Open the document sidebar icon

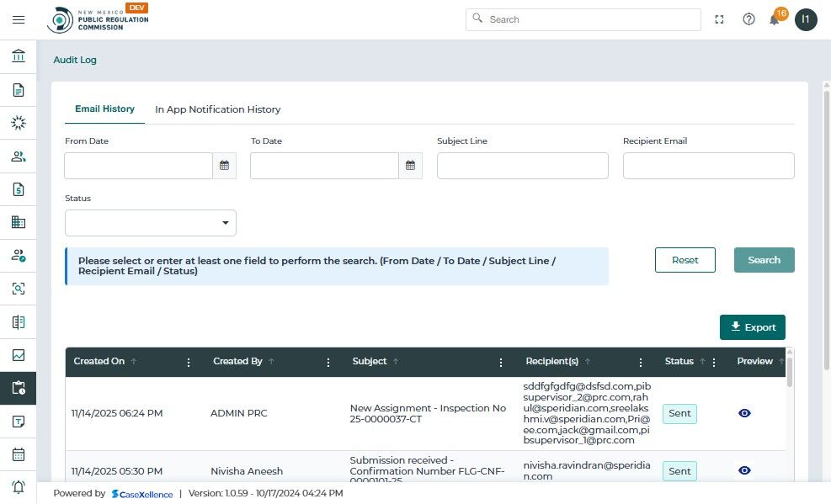tap(19, 90)
